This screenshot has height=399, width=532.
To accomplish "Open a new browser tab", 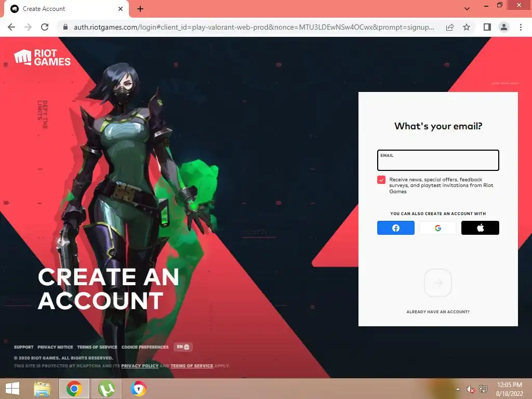I will pyautogui.click(x=140, y=9).
